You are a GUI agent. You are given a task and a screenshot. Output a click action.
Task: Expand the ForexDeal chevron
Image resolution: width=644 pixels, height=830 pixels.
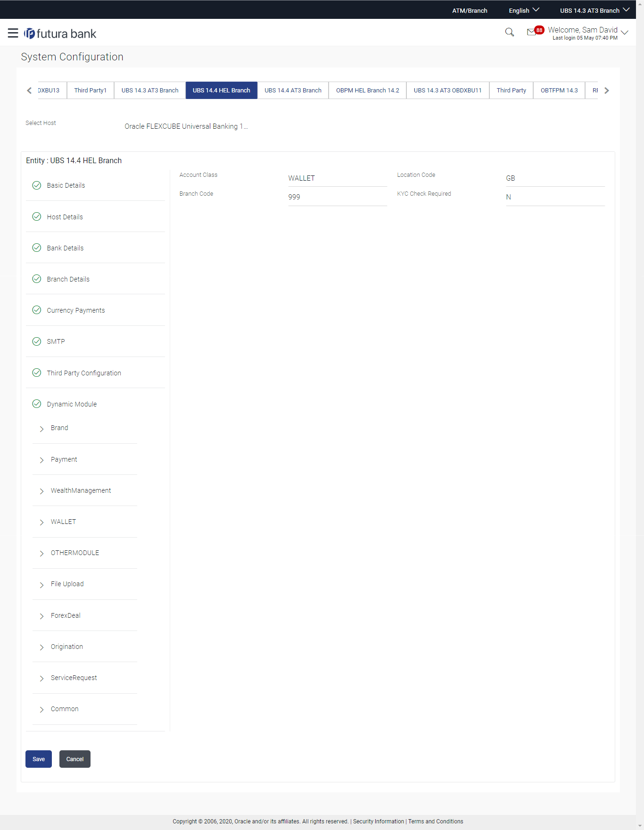coord(41,616)
